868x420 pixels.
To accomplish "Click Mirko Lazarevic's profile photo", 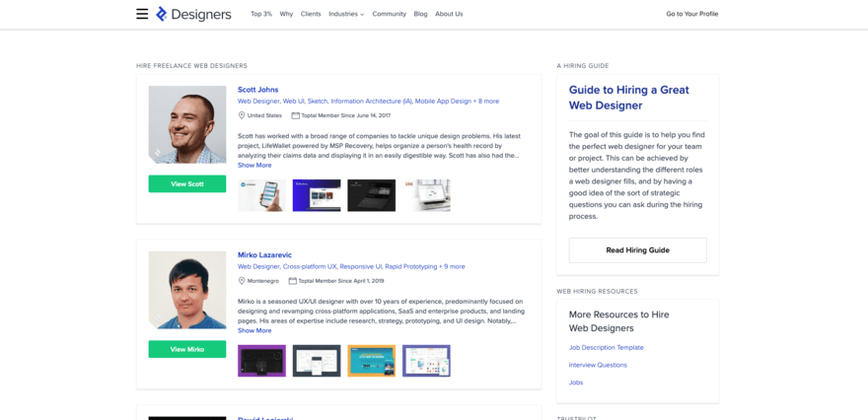I will [x=186, y=290].
